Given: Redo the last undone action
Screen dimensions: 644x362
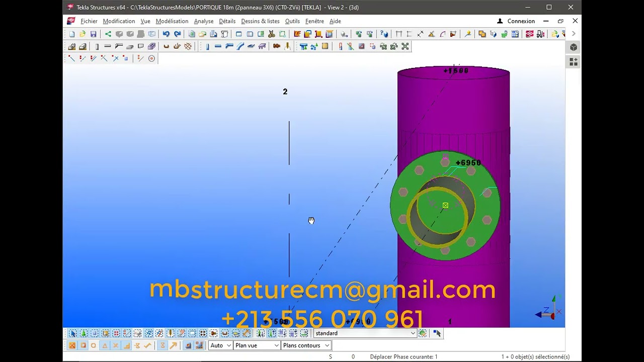Looking at the screenshot, I should (177, 34).
